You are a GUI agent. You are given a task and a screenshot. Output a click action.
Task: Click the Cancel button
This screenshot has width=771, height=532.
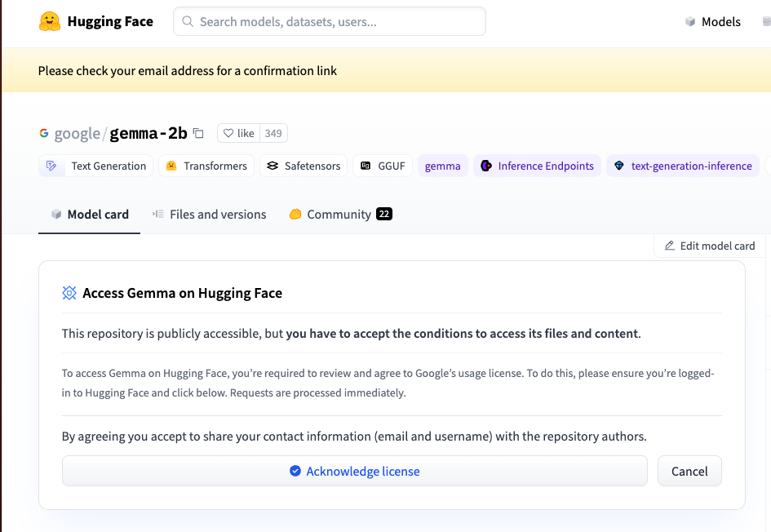(x=689, y=471)
